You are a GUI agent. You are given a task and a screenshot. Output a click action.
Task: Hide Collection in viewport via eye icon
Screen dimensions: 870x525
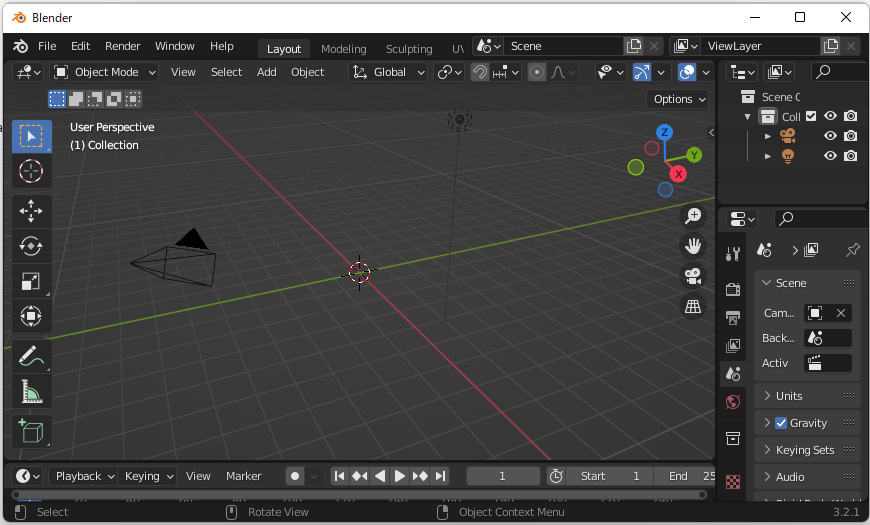tap(830, 116)
